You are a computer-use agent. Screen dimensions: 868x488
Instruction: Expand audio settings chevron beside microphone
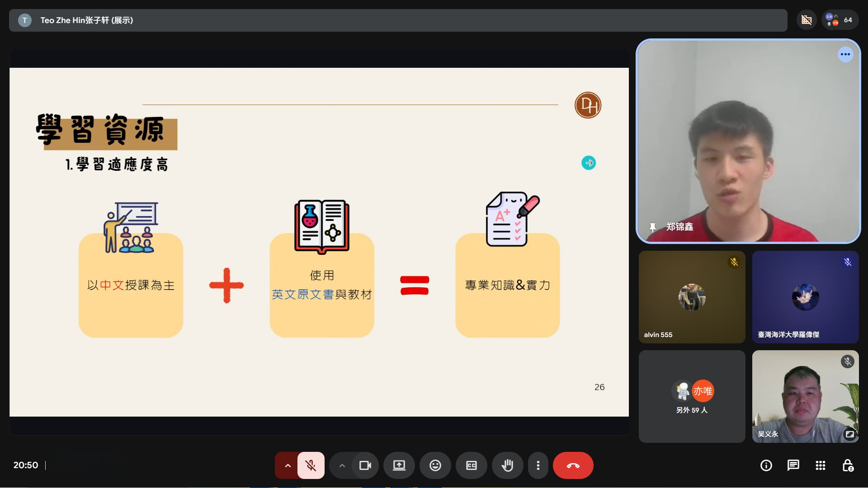click(x=288, y=465)
